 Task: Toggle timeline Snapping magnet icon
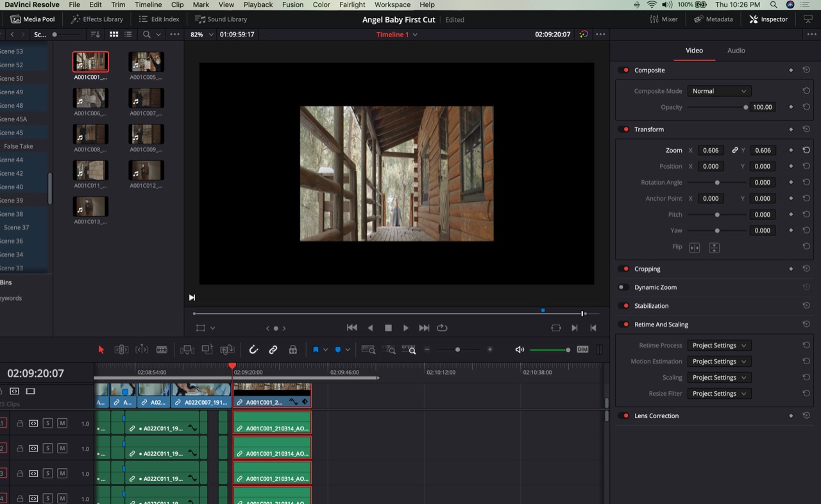(x=253, y=349)
